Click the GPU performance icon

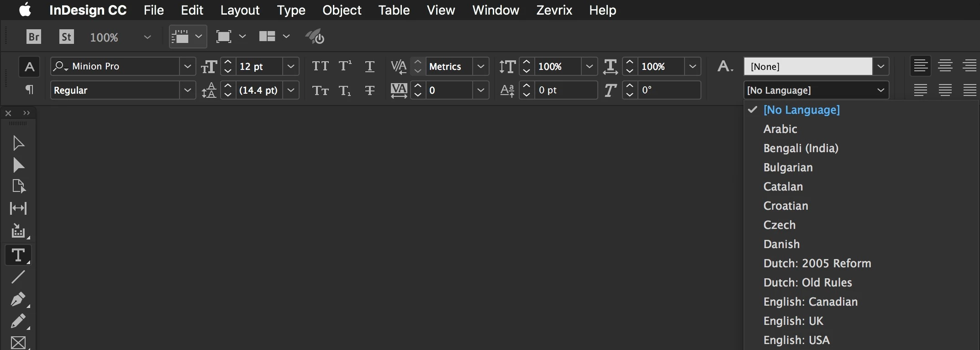tap(315, 37)
